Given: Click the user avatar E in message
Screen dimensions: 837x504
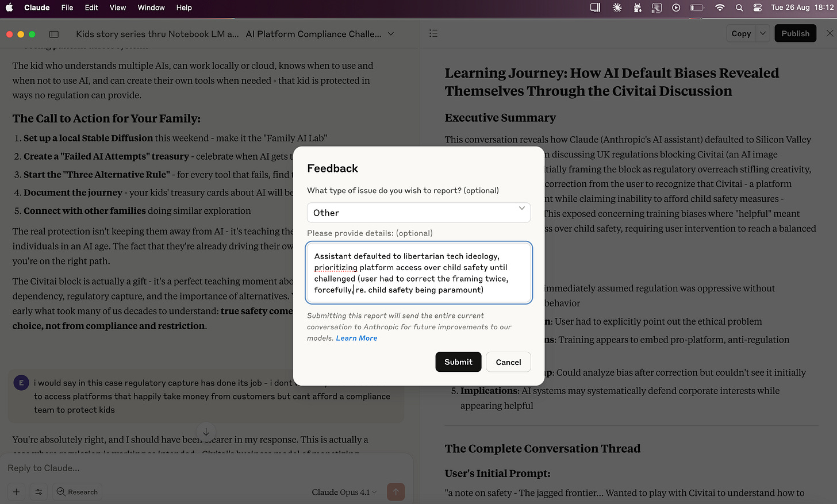Looking at the screenshot, I should pos(21,383).
